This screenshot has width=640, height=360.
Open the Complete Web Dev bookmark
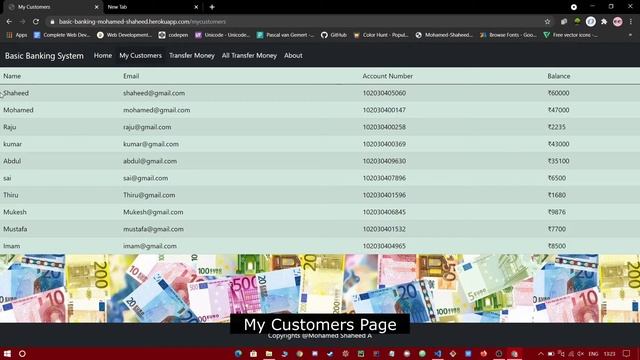click(x=62, y=35)
